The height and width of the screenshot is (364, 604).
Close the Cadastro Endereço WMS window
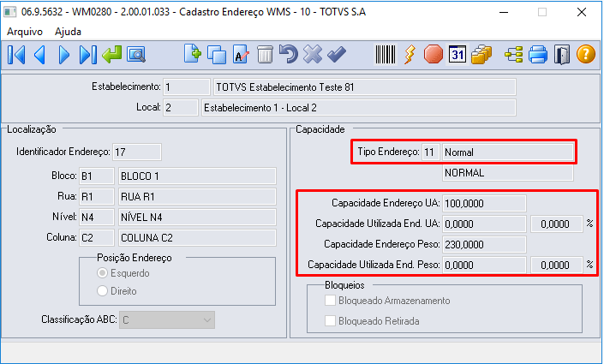(x=582, y=12)
